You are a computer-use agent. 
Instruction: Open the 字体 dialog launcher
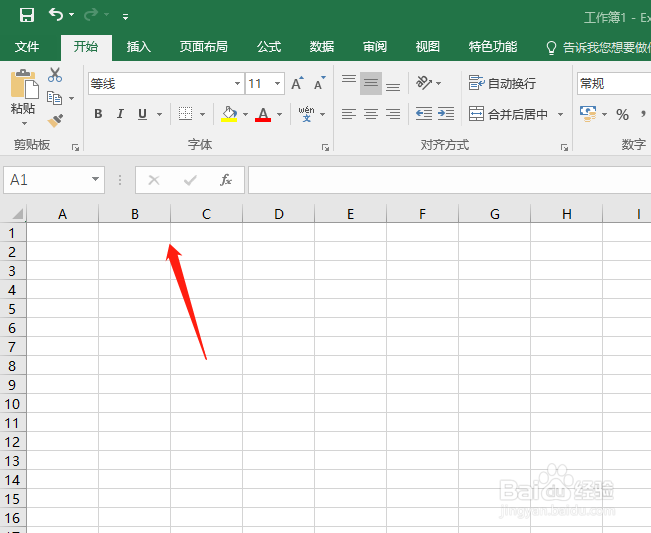pyautogui.click(x=326, y=147)
